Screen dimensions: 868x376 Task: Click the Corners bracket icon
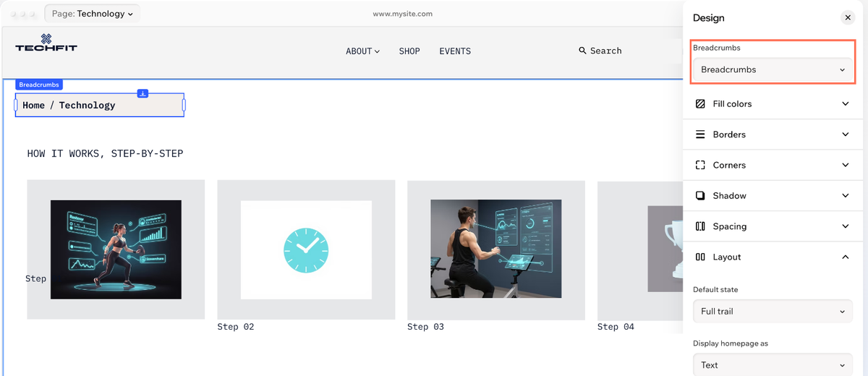click(700, 165)
